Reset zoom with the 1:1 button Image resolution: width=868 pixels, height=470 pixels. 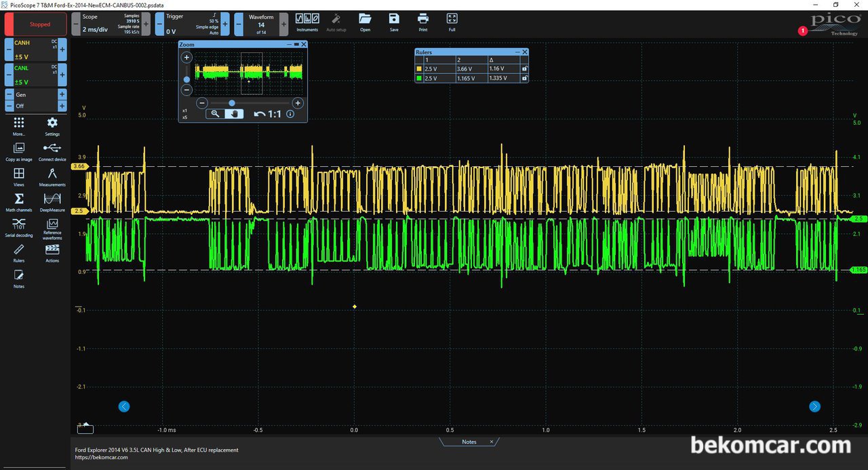(x=268, y=114)
